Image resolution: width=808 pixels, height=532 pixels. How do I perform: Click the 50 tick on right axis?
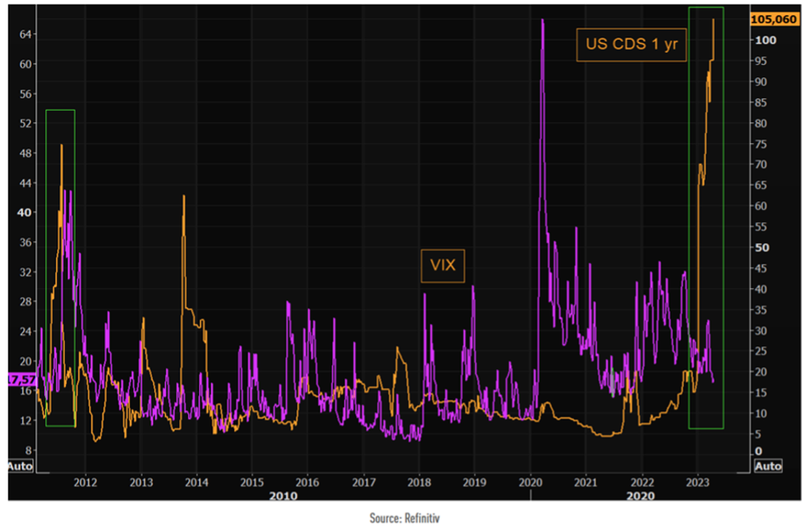tap(762, 247)
